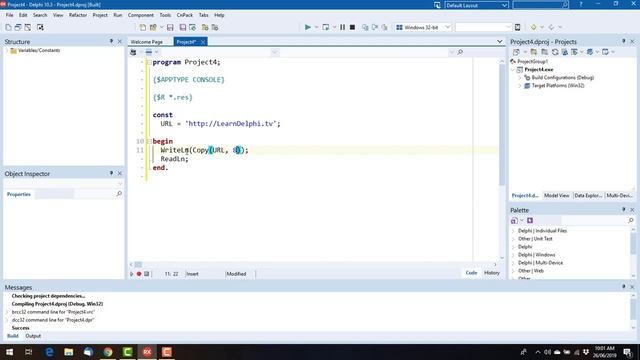Viewport: 640px width, 360px height.
Task: Expand Target Platforms (Win32) node
Action: coord(520,86)
